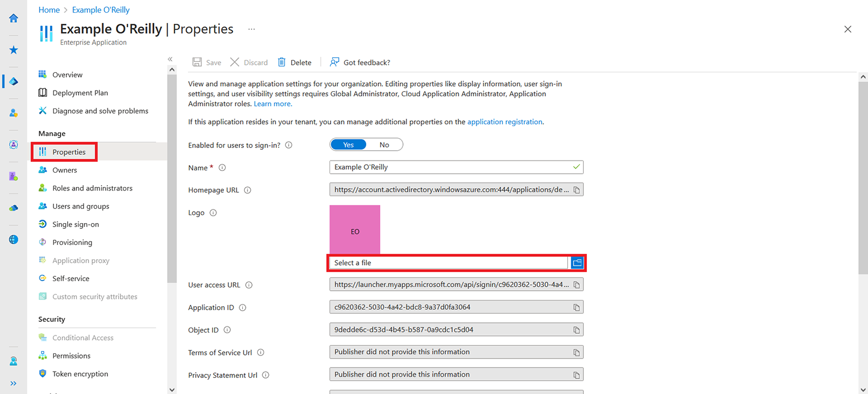Open the user icon in the left rail
Screen dimensions: 868x394
pyautogui.click(x=13, y=113)
